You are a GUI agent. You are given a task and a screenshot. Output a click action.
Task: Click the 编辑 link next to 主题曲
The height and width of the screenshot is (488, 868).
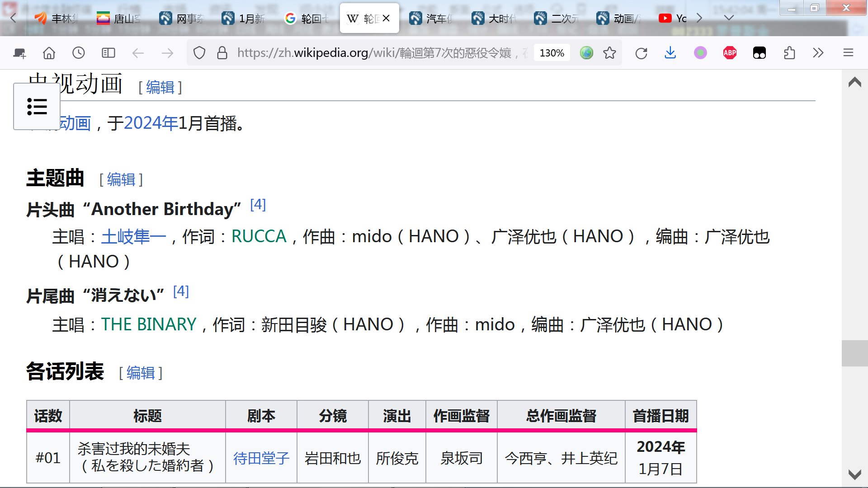pos(121,179)
